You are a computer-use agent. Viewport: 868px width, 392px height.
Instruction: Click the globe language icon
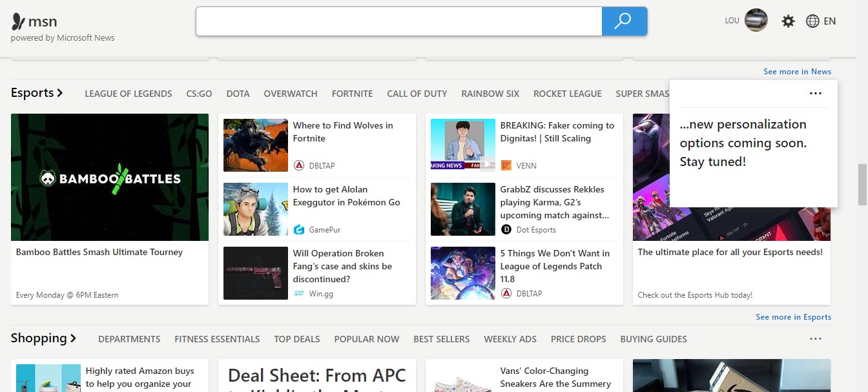(812, 21)
